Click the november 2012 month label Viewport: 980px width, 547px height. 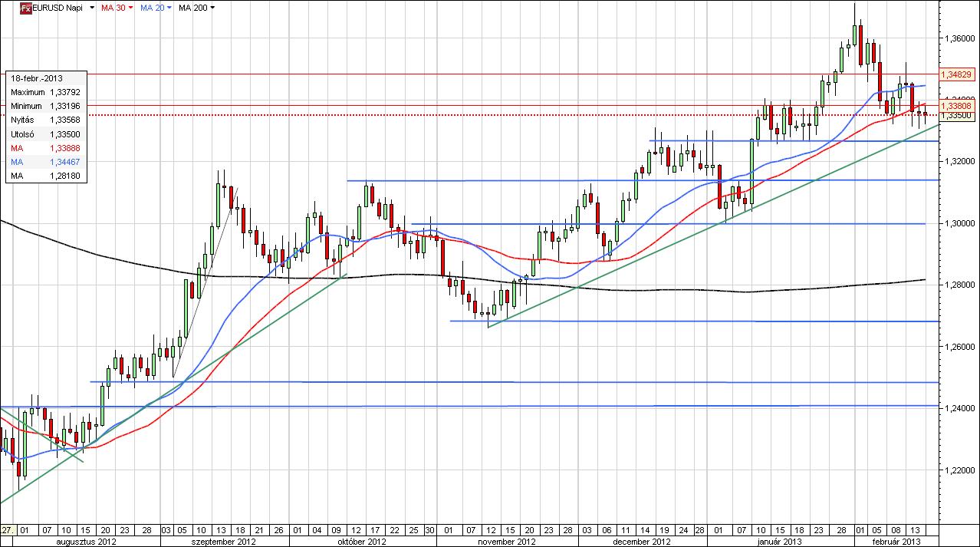click(508, 540)
